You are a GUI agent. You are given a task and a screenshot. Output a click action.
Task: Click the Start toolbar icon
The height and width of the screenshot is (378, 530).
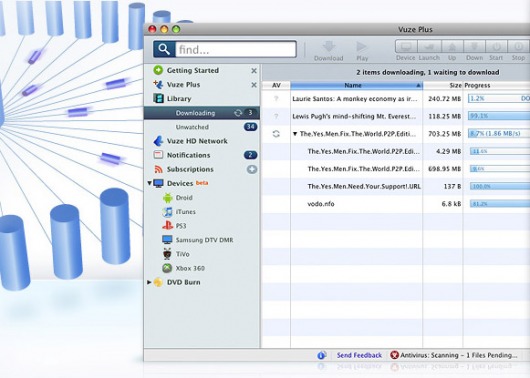[496, 46]
